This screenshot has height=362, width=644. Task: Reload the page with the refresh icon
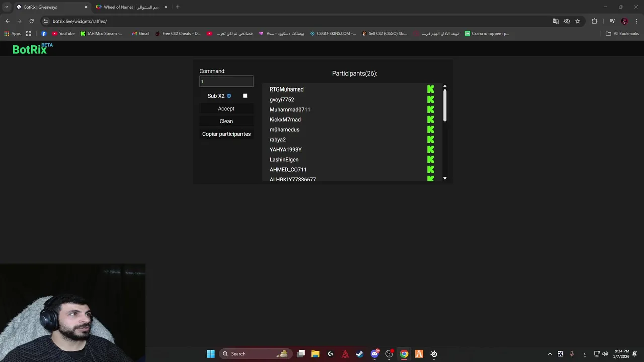[x=31, y=21]
